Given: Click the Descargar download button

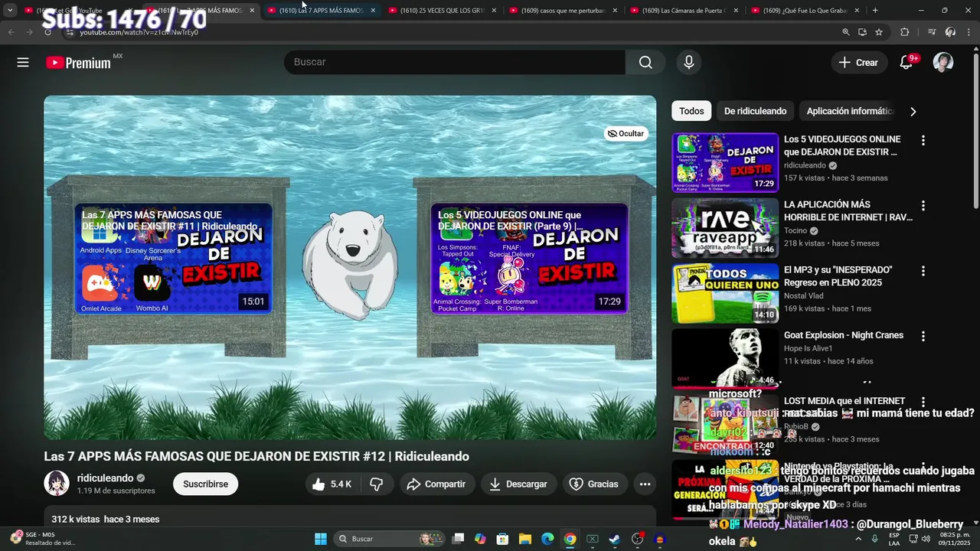Looking at the screenshot, I should click(519, 484).
